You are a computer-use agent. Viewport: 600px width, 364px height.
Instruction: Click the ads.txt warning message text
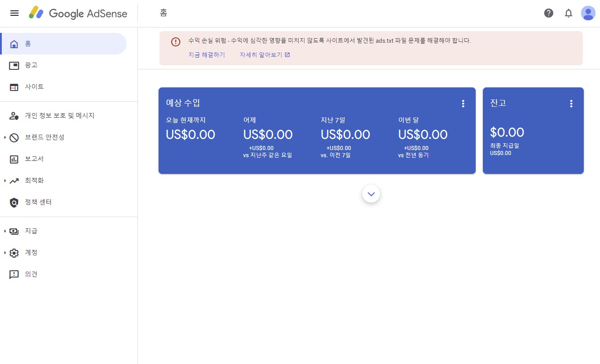(x=330, y=41)
